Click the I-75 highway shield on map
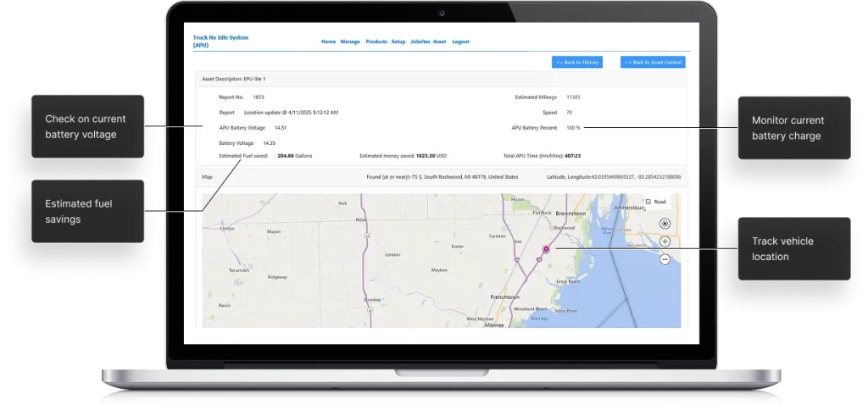 pos(537,260)
